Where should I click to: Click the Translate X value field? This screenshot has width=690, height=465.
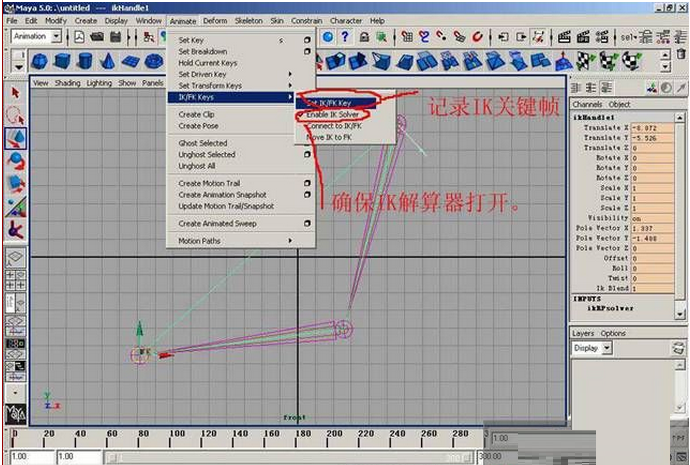[x=653, y=128]
